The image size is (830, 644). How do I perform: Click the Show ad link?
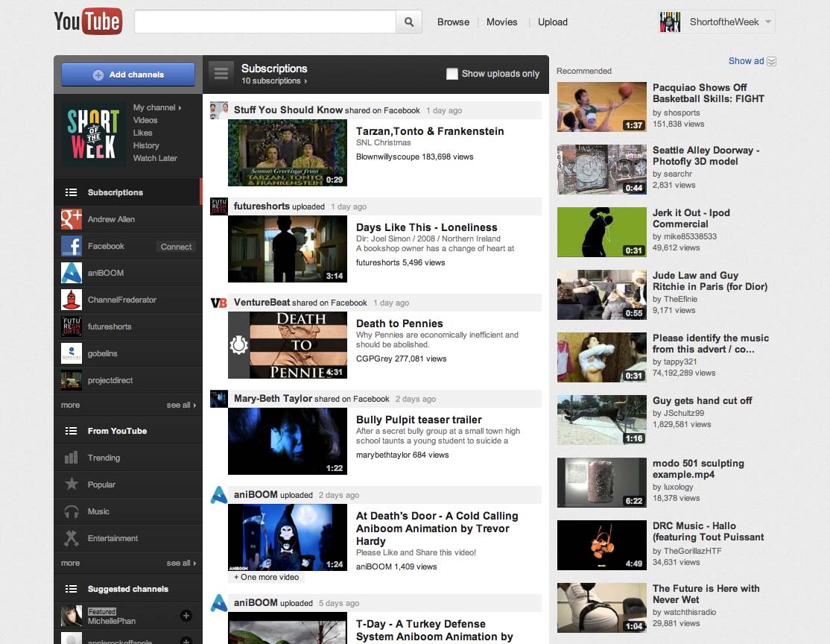[x=747, y=61]
